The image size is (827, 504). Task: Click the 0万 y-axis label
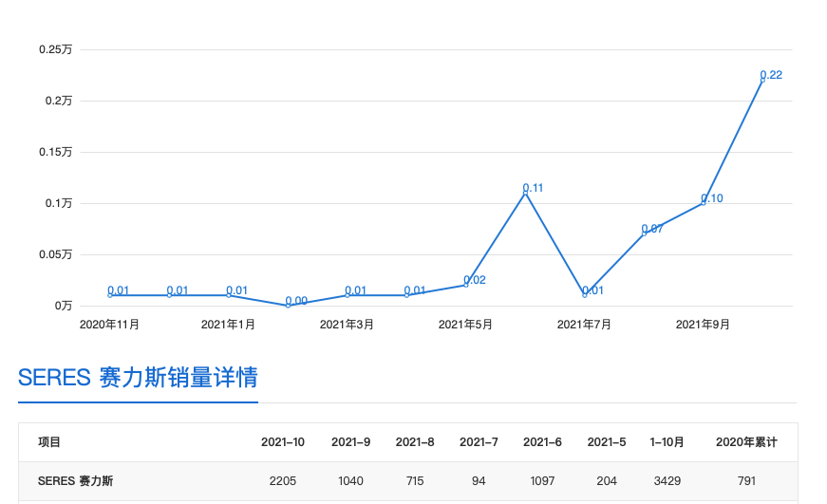[x=64, y=306]
